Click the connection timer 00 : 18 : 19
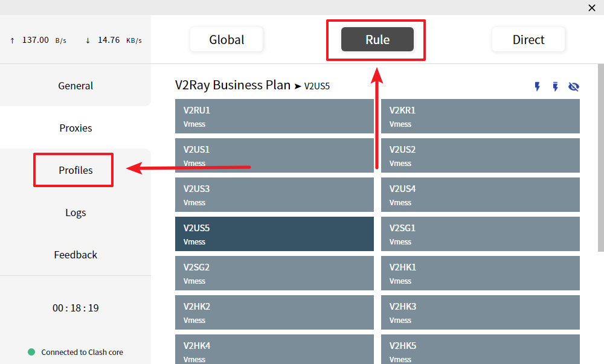 [x=75, y=308]
